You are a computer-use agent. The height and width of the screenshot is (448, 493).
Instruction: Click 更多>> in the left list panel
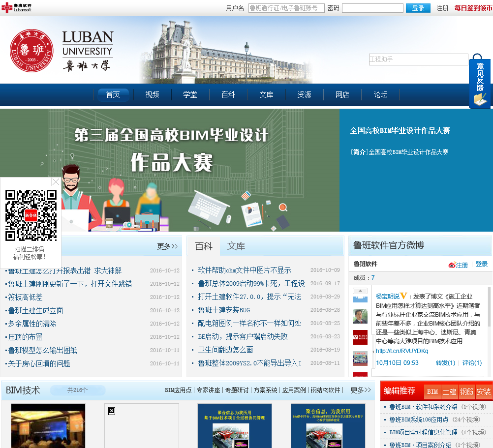click(x=168, y=246)
